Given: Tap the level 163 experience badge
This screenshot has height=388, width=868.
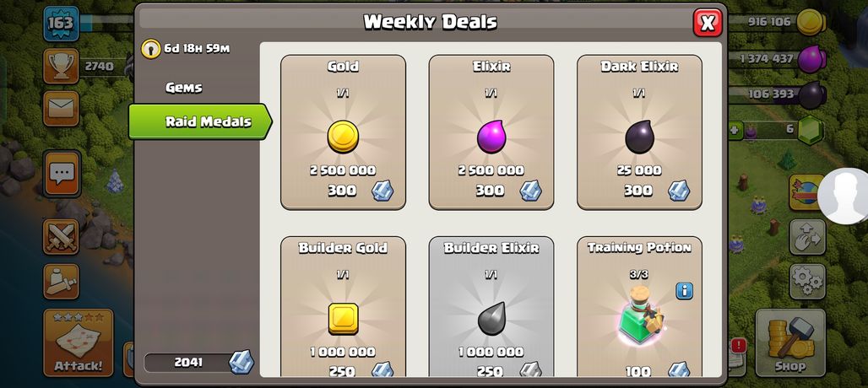Looking at the screenshot, I should tap(61, 24).
